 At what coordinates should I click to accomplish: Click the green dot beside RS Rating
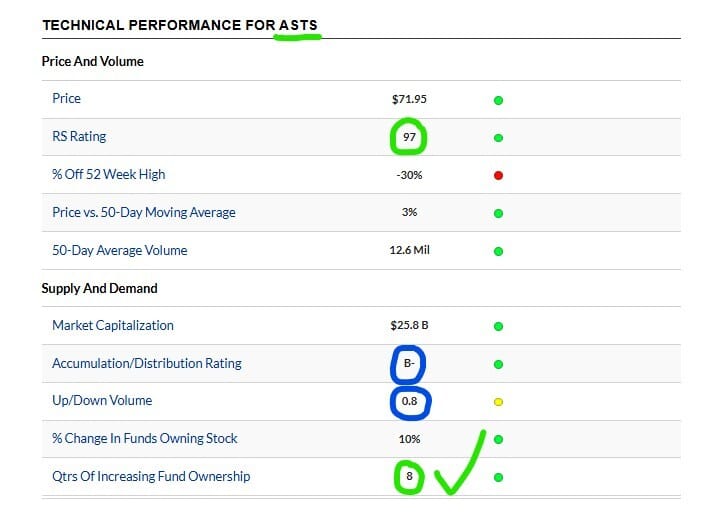498,138
